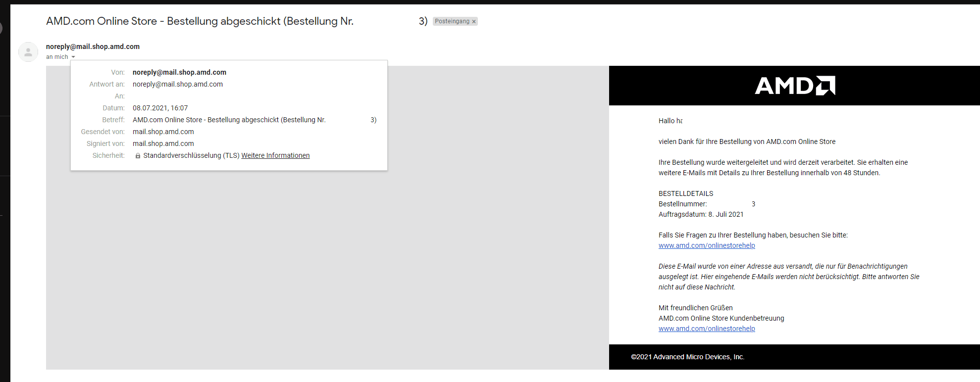Click the AMD logo in email header
This screenshot has height=382, width=980.
pyautogui.click(x=795, y=86)
